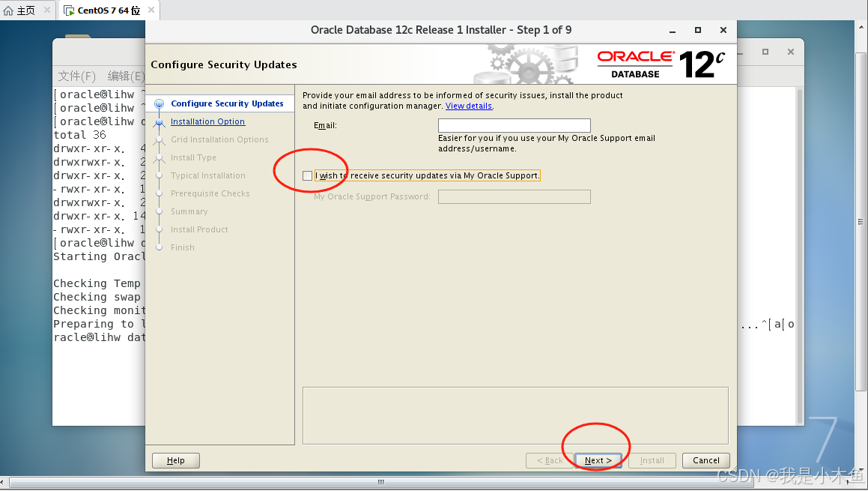Click the 'Preparing to' terminal line
Screen dimensions: 868x491
(x=99, y=324)
